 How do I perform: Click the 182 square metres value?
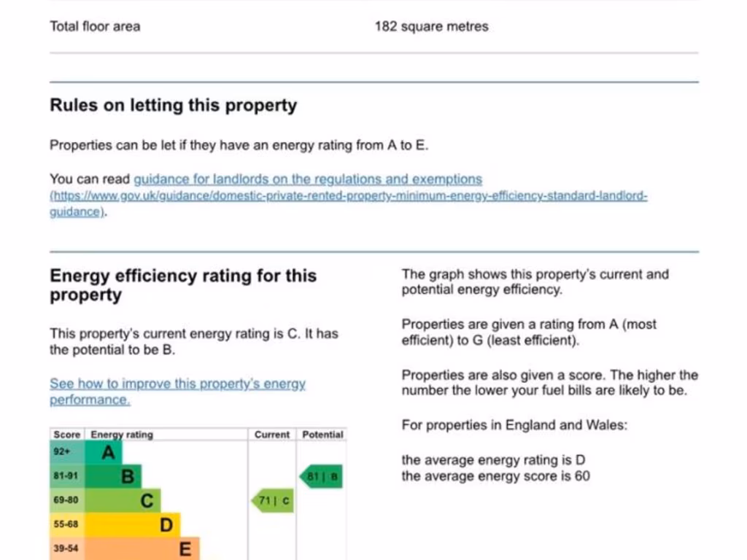[x=431, y=27]
